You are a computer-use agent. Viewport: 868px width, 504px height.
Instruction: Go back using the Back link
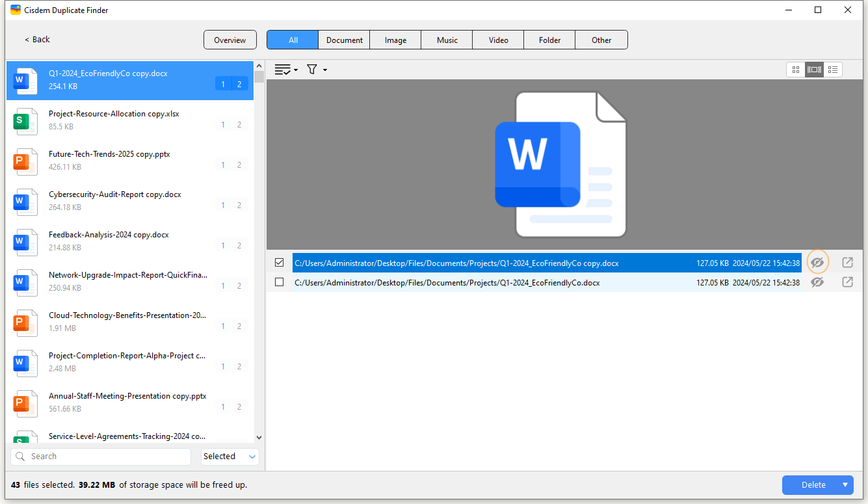pyautogui.click(x=38, y=40)
